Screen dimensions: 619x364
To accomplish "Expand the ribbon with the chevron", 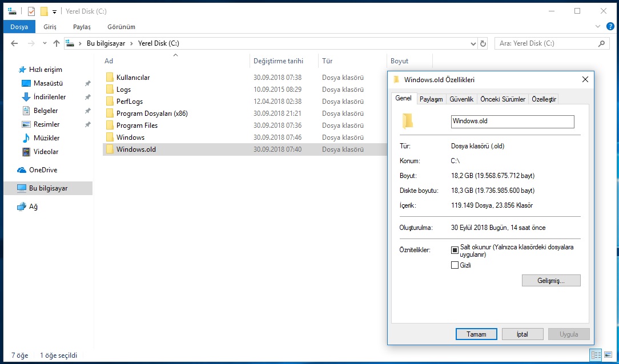I will (x=597, y=27).
